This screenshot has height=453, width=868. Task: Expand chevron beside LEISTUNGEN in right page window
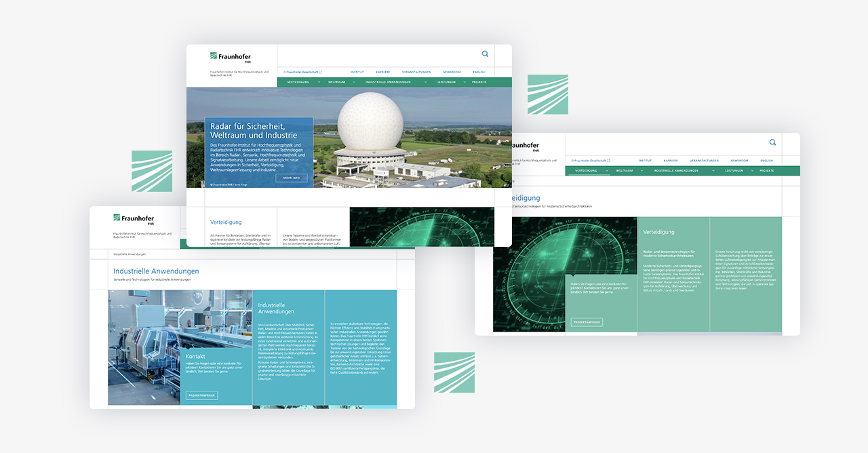click(x=753, y=171)
